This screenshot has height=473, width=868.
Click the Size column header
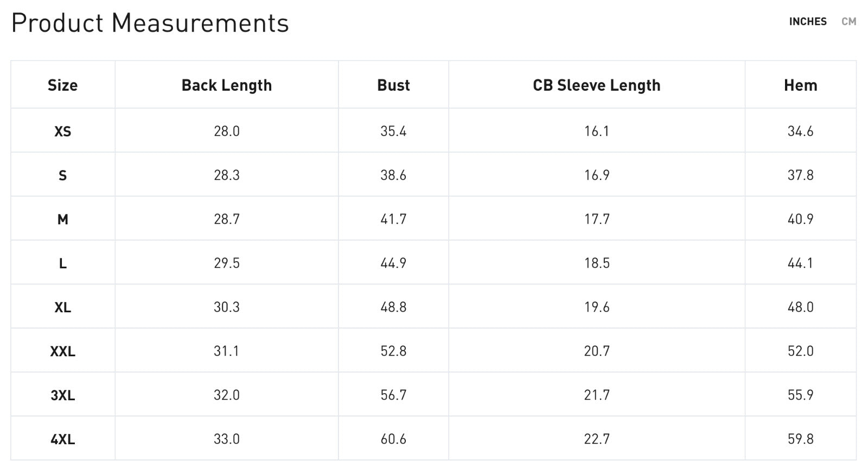coord(62,85)
